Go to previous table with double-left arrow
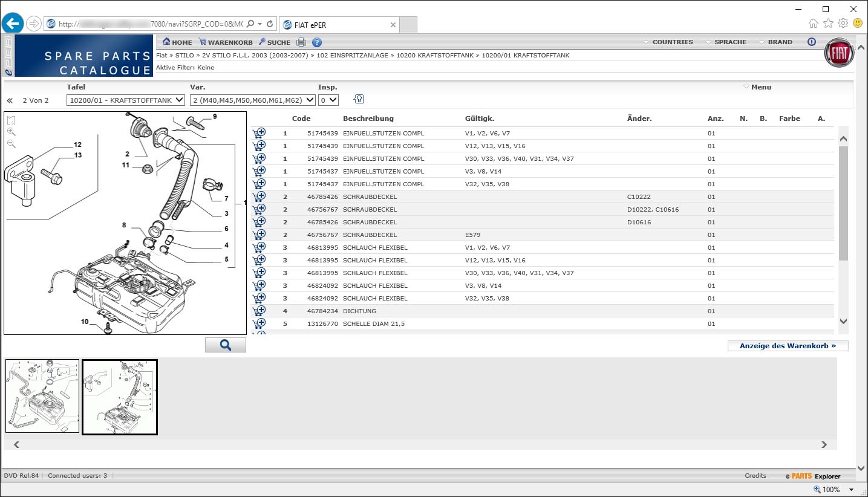Screen dimensions: 868x497 tap(10, 100)
